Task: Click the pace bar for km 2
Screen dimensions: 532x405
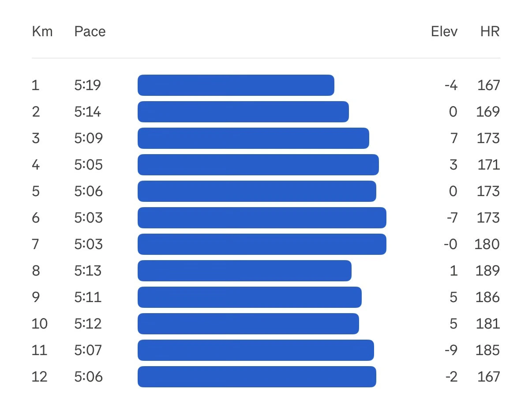Action: point(243,112)
